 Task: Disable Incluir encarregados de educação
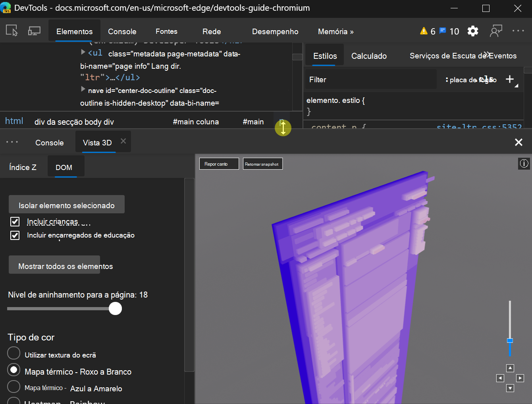pos(15,235)
